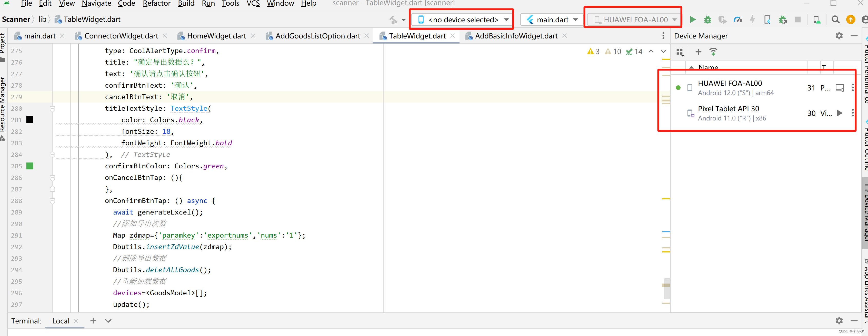Image resolution: width=868 pixels, height=336 pixels.
Task: Open the HUAWEI FOA-AL00 device dropdown
Action: point(635,19)
